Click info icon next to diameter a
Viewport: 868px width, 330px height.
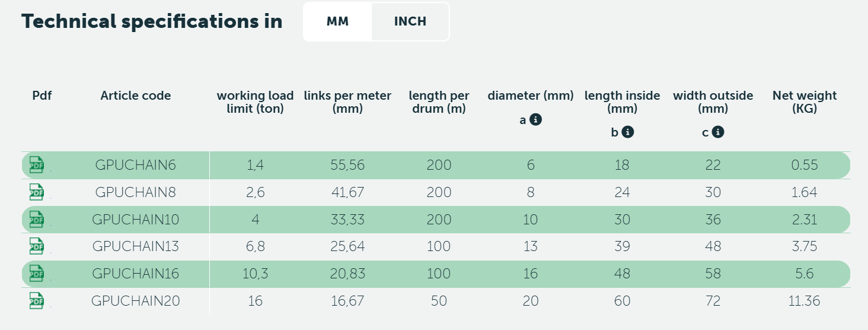[x=535, y=120]
